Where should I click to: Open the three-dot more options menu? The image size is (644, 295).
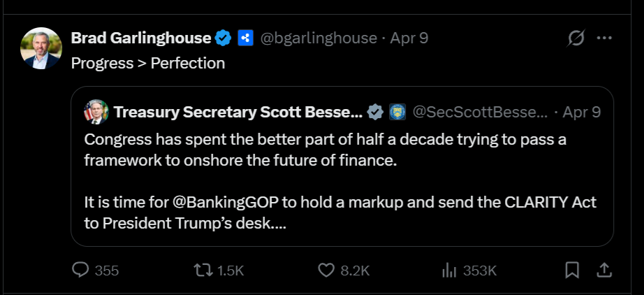point(604,38)
